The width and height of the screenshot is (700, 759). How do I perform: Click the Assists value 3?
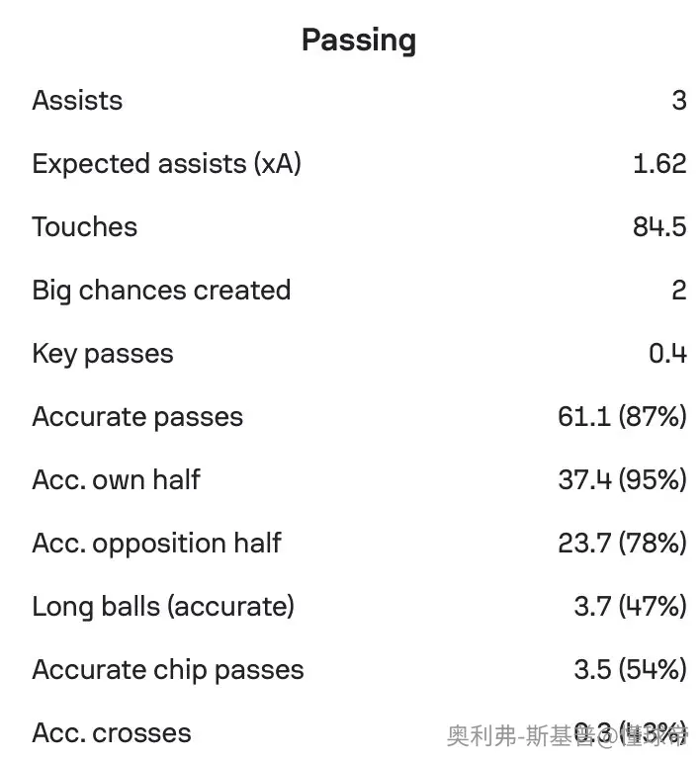[x=679, y=100]
